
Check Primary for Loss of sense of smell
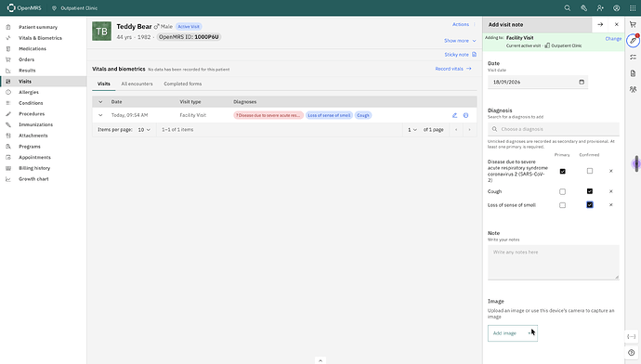563,205
